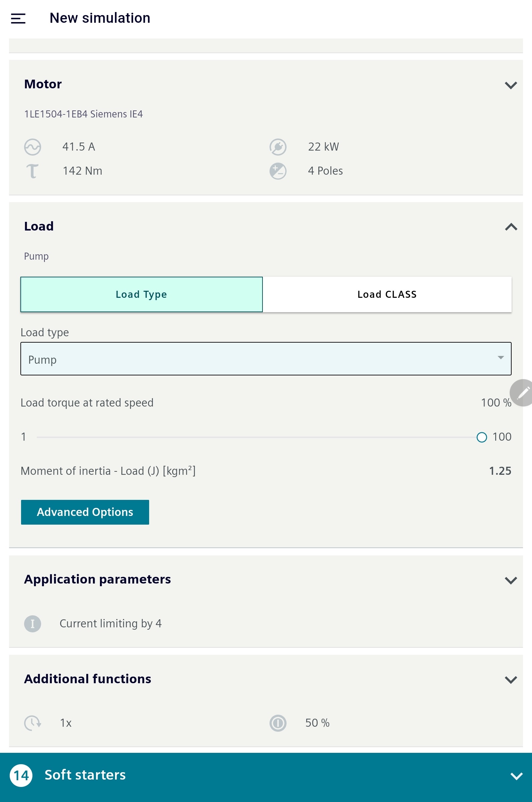
Task: Click the 50 % power icon
Action: point(278,723)
